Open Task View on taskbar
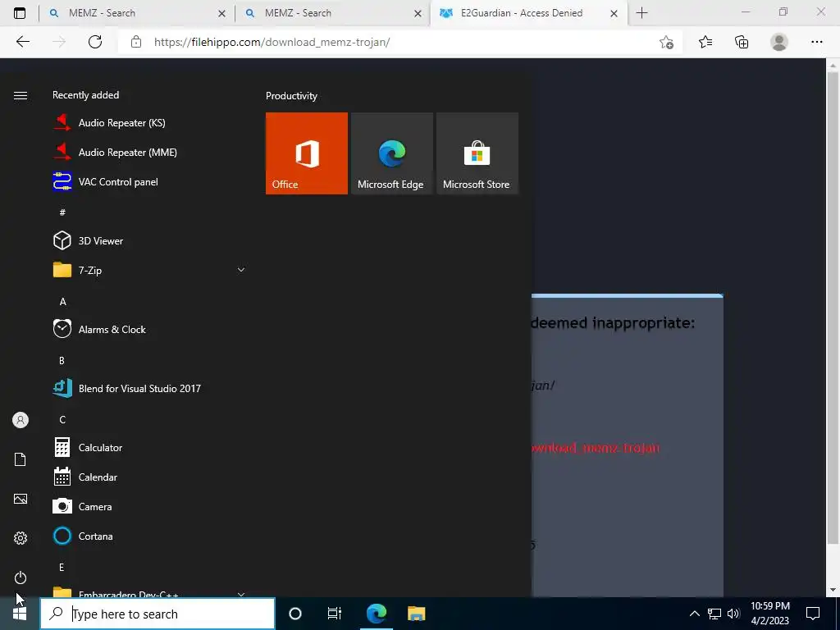Viewport: 840px width, 630px height. (x=335, y=614)
